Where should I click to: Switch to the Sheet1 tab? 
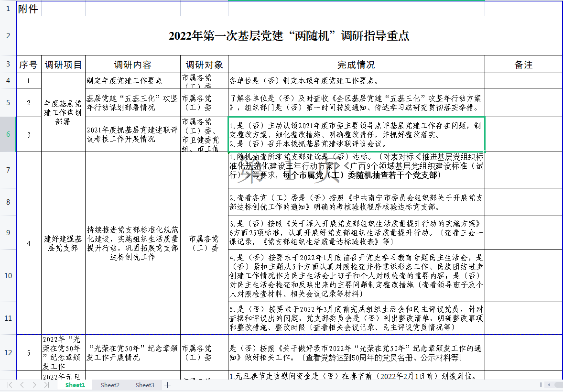click(x=75, y=385)
